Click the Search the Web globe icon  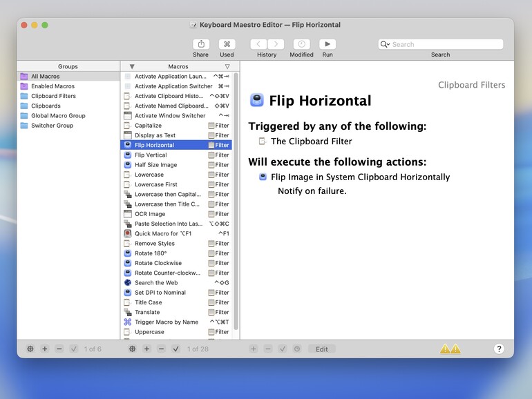coord(128,283)
